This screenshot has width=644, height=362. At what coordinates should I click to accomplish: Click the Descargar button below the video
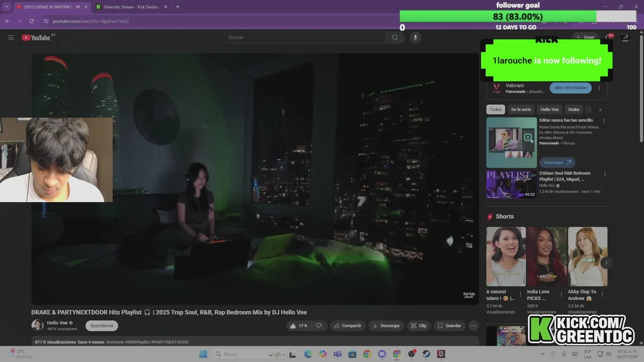(386, 326)
